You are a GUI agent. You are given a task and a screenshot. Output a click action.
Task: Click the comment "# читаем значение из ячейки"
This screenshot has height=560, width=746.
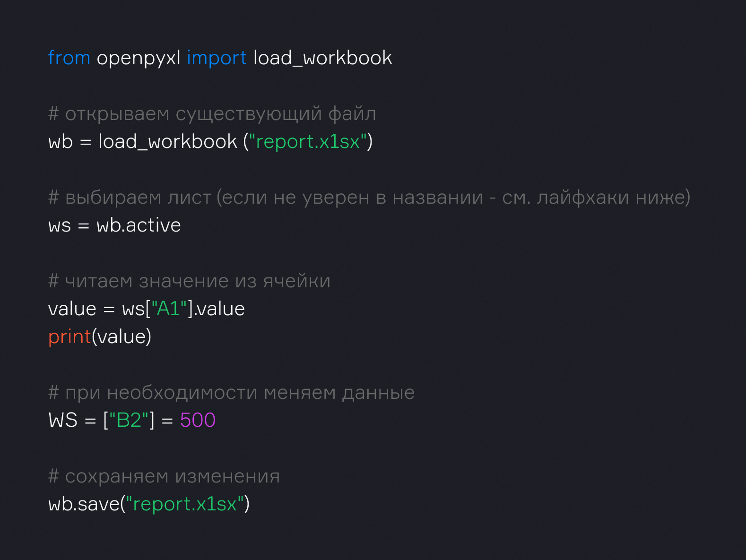pos(189,281)
